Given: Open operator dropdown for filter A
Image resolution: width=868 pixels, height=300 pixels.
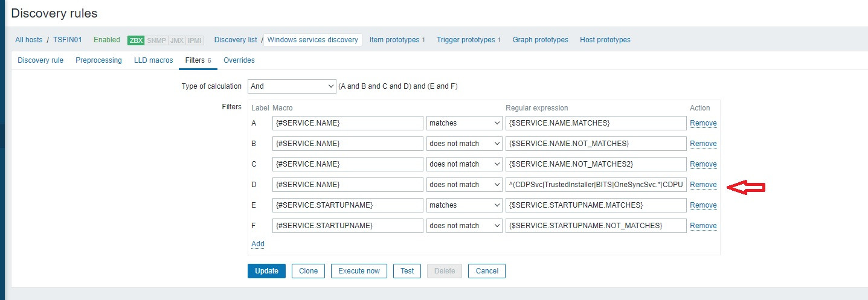Looking at the screenshot, I should click(464, 123).
